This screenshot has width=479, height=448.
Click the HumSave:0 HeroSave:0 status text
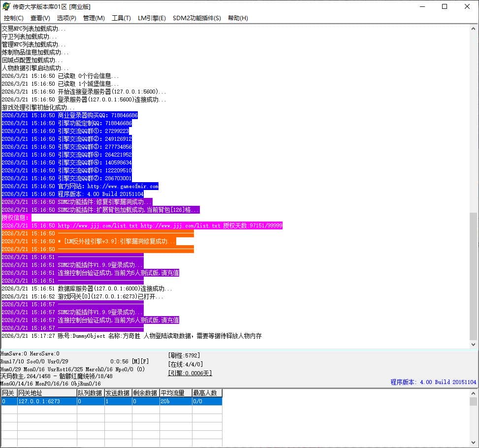click(x=30, y=353)
